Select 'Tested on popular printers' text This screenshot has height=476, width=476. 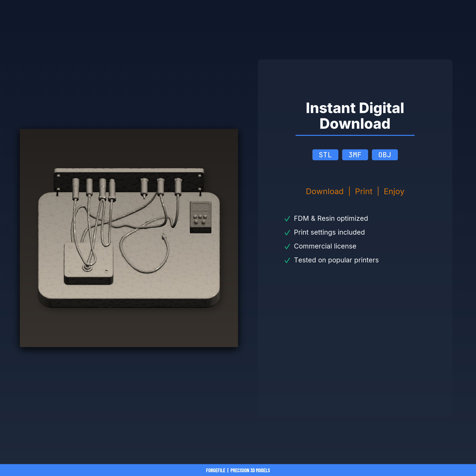coord(336,260)
